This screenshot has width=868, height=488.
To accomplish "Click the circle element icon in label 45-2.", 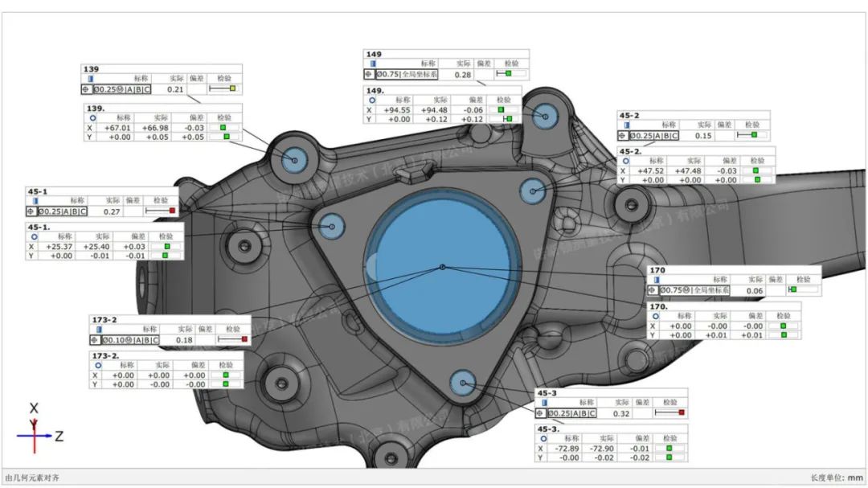I will (x=625, y=161).
